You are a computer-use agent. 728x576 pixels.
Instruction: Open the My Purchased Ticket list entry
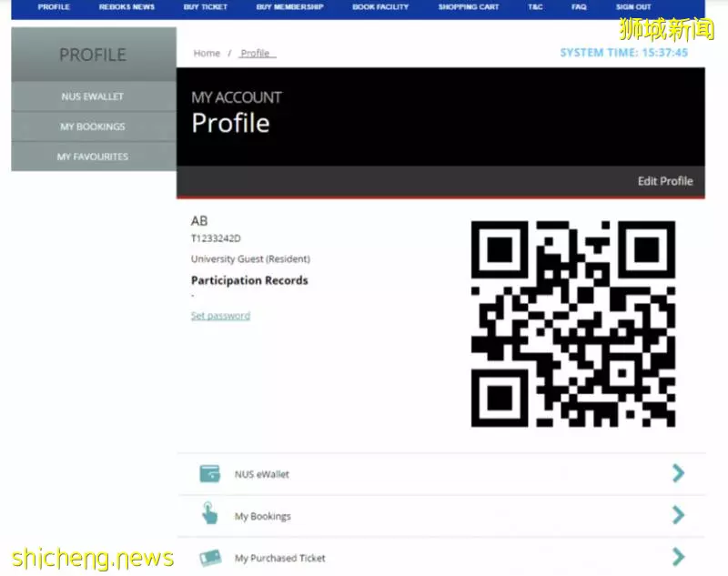point(441,557)
